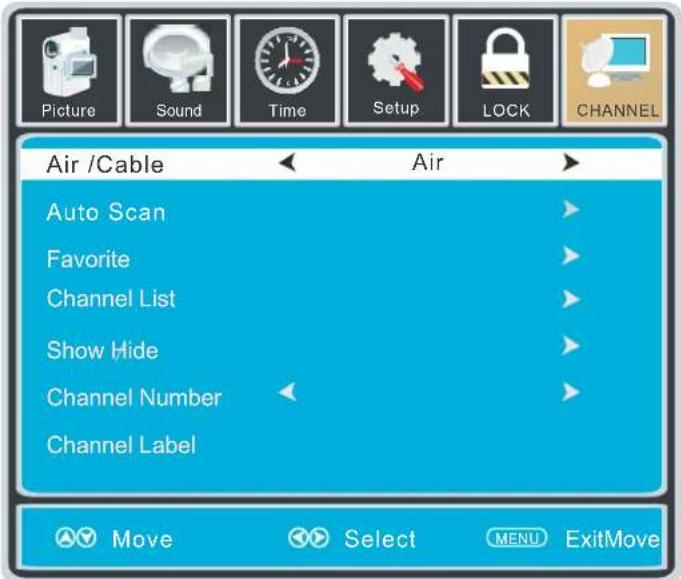The image size is (681, 579).
Task: Select the Auto Scan menu item
Action: coord(106,212)
